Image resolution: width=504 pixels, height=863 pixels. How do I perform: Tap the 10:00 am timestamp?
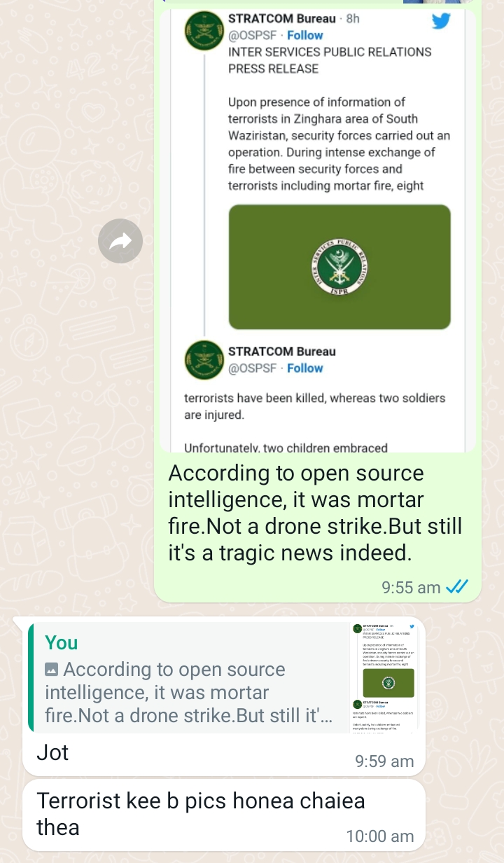tap(380, 836)
